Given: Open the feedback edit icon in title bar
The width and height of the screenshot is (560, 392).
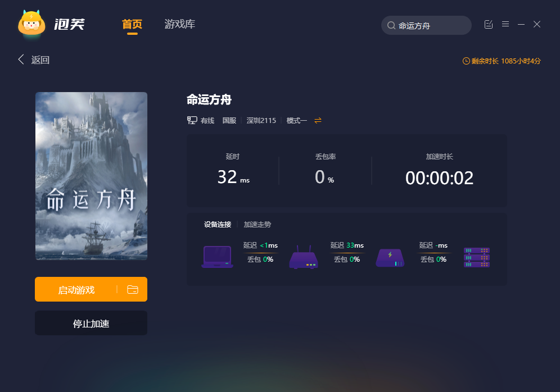Looking at the screenshot, I should 488,24.
